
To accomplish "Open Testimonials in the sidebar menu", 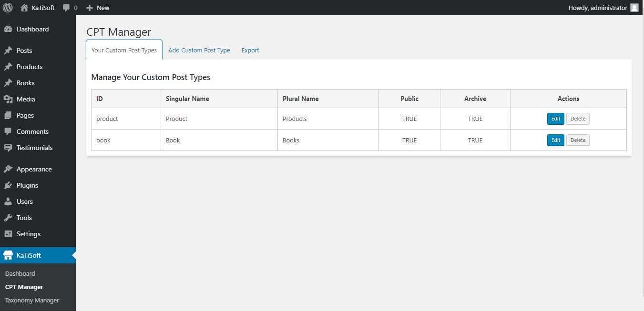I will click(34, 148).
